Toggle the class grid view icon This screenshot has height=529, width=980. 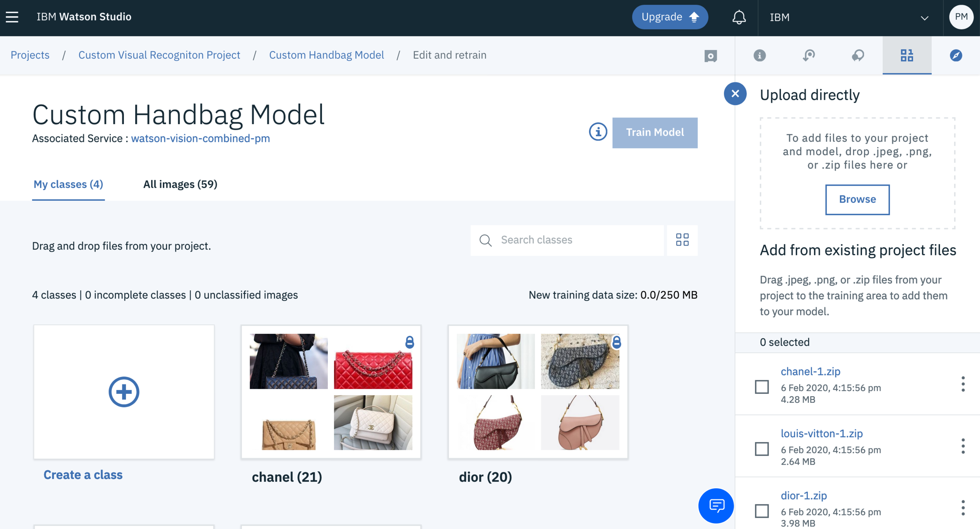point(682,240)
